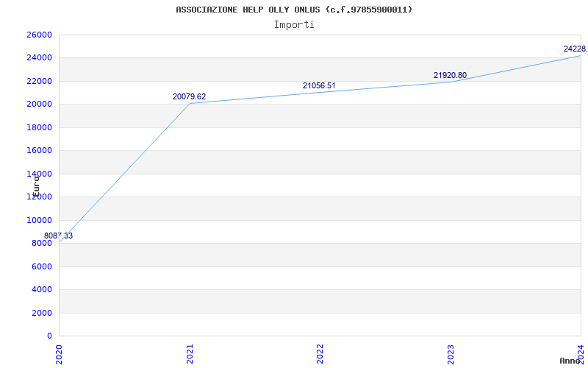Click the x-axis year 2020
Screen dimensions: 588x368
tap(59, 354)
